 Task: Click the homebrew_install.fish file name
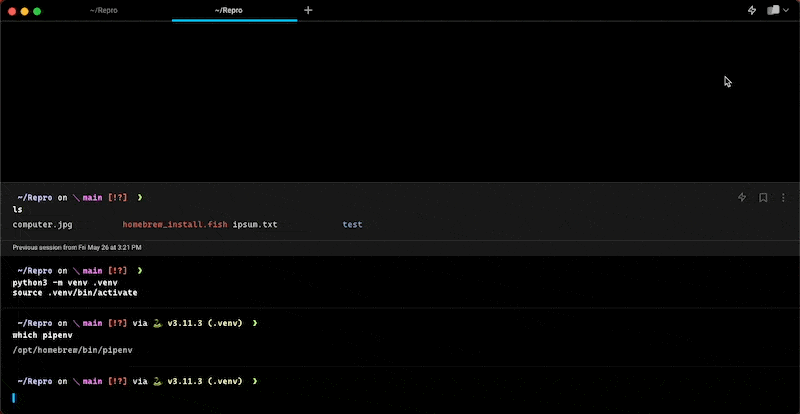tap(174, 225)
